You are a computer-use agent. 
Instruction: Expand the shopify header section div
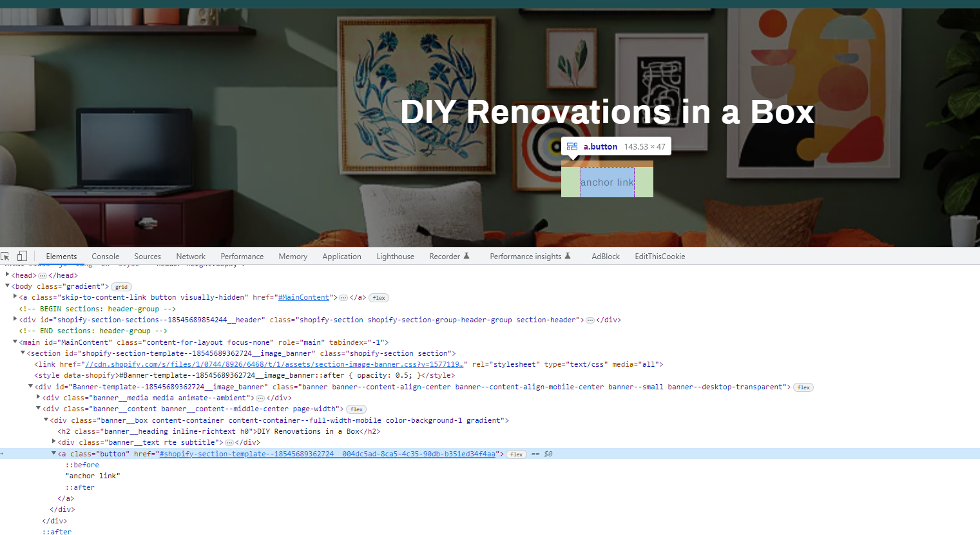click(15, 319)
